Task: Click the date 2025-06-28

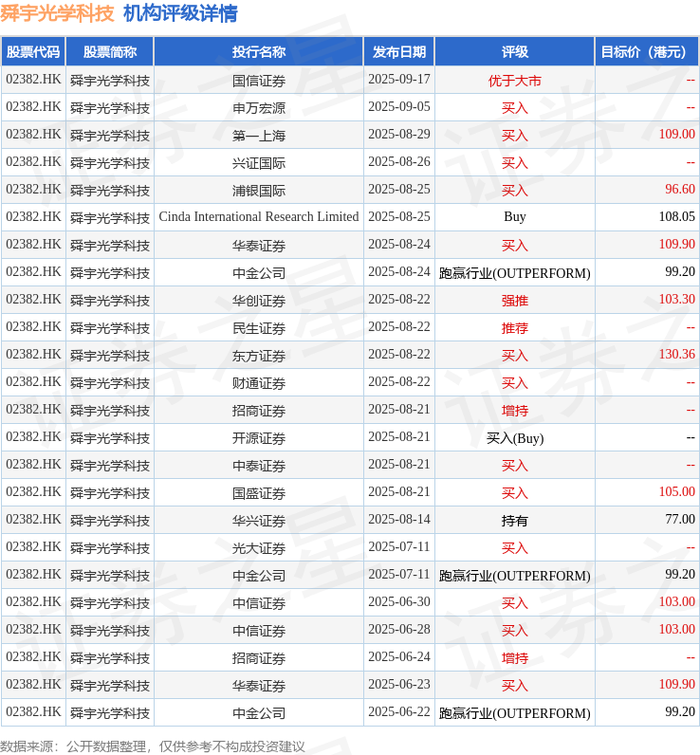Action: [399, 630]
